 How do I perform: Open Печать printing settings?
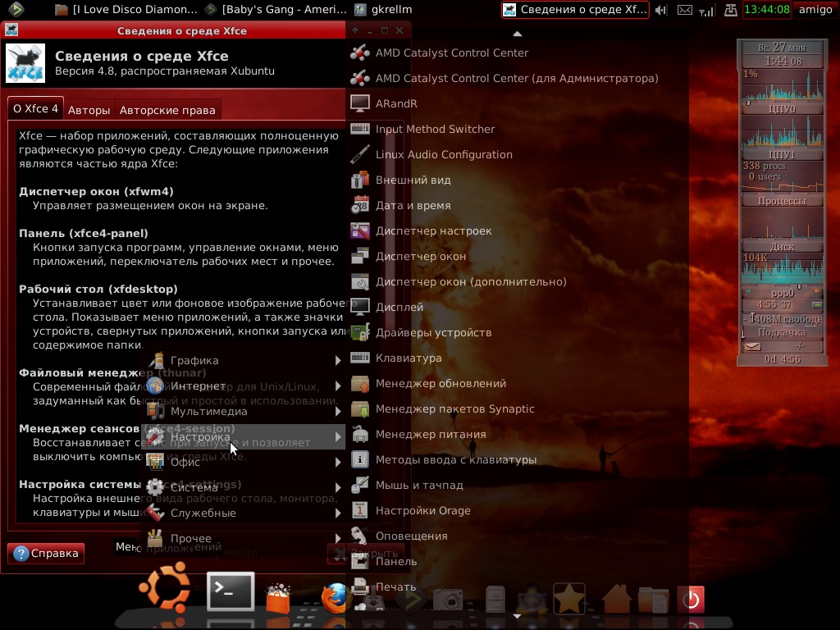(x=517, y=587)
